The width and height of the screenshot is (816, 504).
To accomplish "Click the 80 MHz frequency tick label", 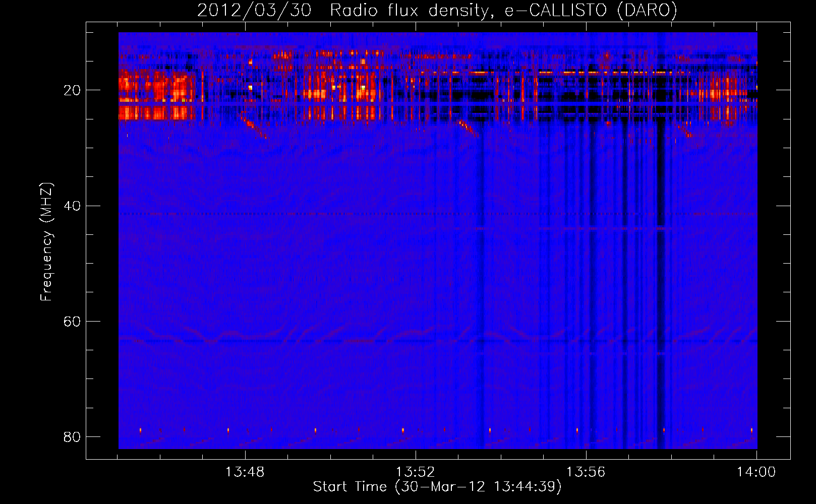I will (x=72, y=436).
